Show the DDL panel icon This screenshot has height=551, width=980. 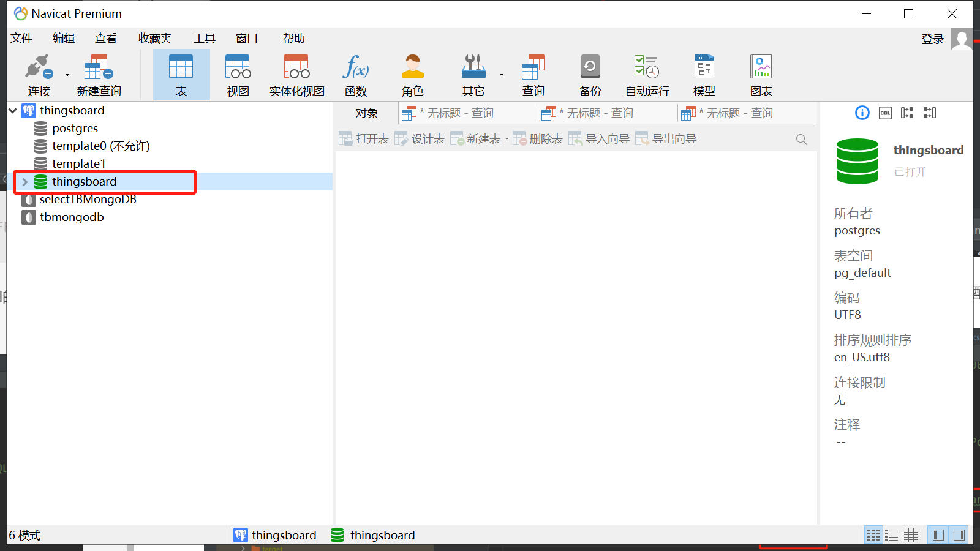885,113
